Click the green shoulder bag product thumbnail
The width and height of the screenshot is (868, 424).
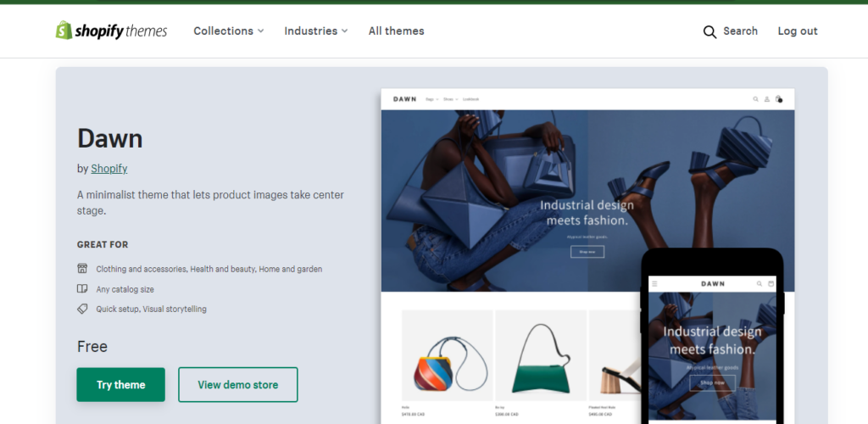(x=541, y=355)
